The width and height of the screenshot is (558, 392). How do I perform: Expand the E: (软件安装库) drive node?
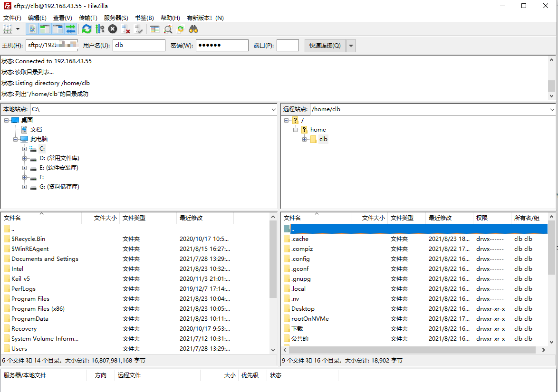tap(24, 168)
